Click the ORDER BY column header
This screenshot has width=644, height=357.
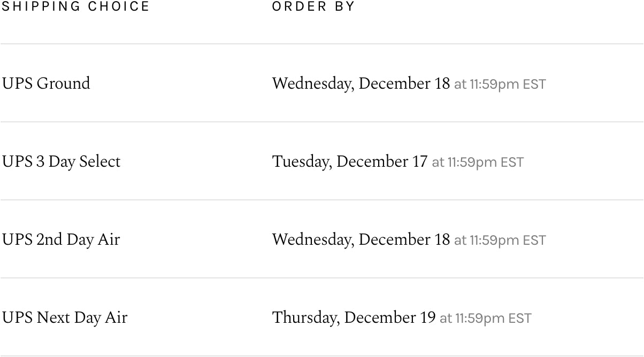(x=313, y=6)
